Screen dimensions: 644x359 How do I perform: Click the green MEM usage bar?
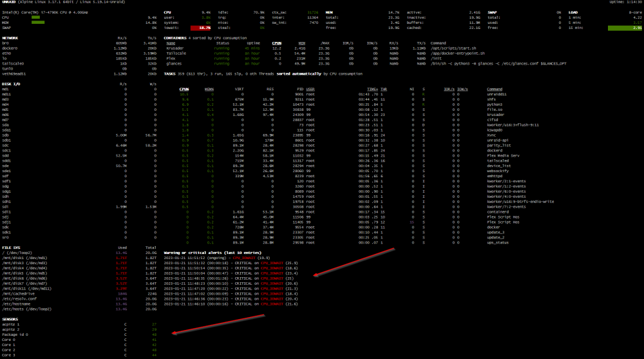click(38, 22)
